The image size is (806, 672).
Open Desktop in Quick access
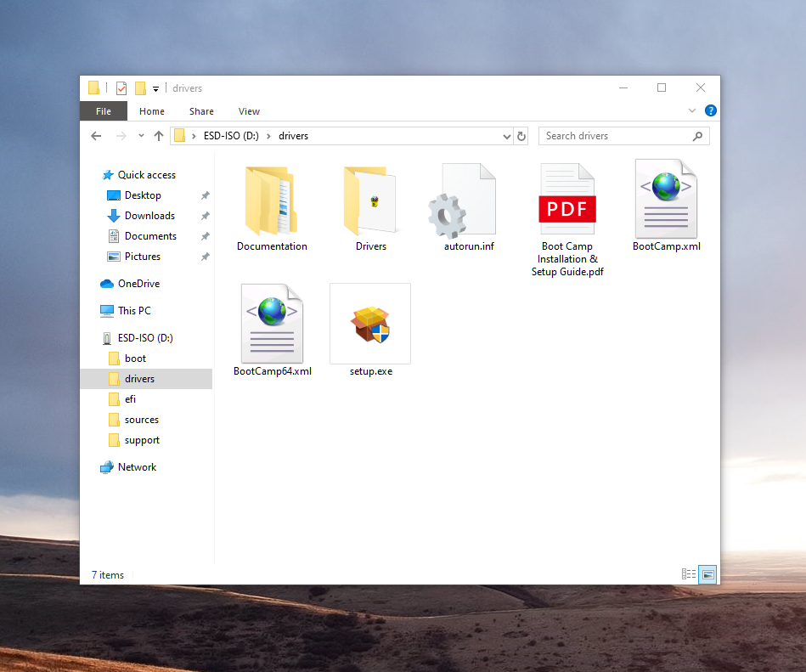click(143, 195)
